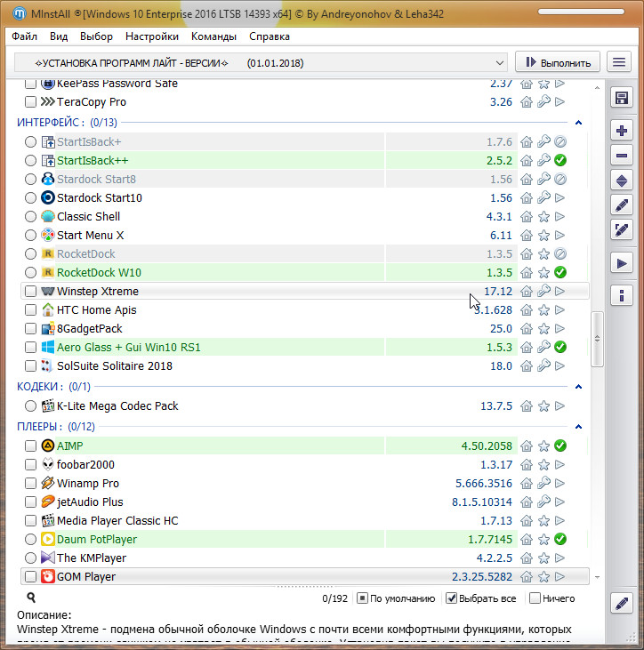Collapse the ПЛЕЕРЫ section
Viewport: 644px width, 650px height.
578,427
